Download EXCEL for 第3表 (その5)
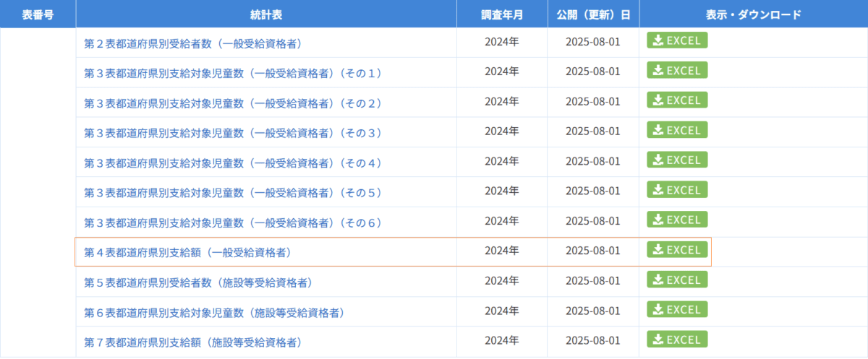 tap(676, 191)
